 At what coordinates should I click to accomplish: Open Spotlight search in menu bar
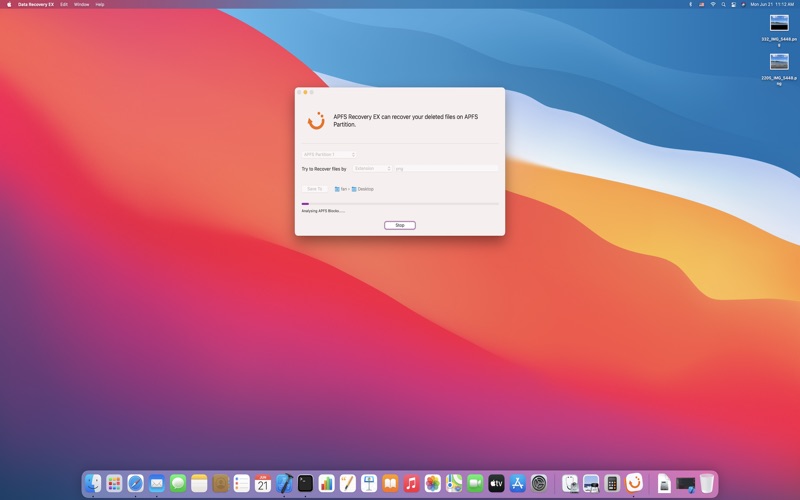(723, 4)
